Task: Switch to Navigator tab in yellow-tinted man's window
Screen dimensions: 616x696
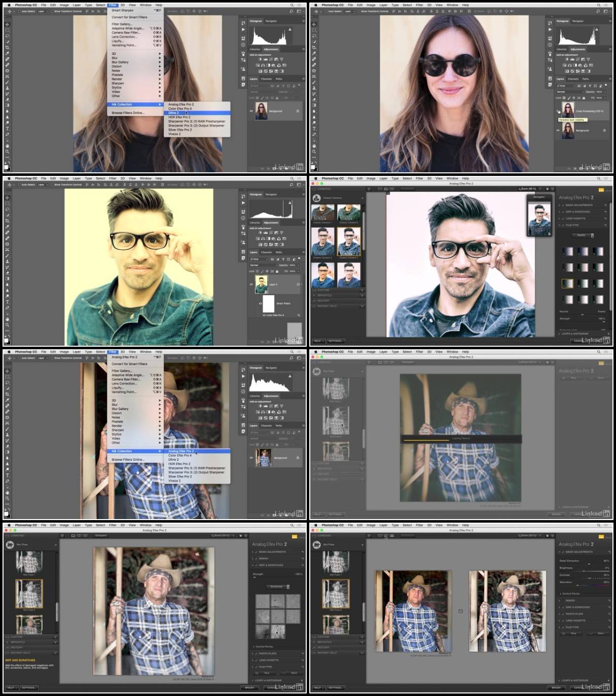Action: click(x=271, y=194)
